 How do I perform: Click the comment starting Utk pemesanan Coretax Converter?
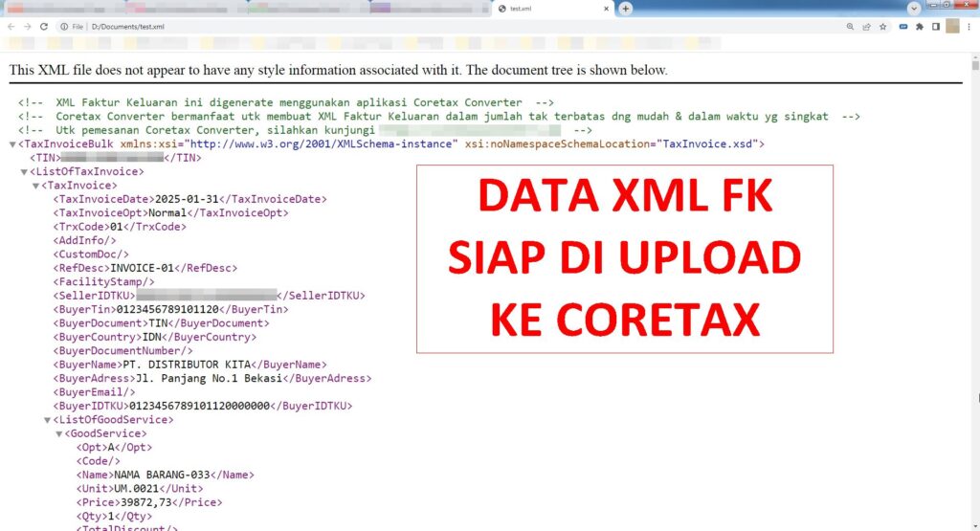[305, 130]
